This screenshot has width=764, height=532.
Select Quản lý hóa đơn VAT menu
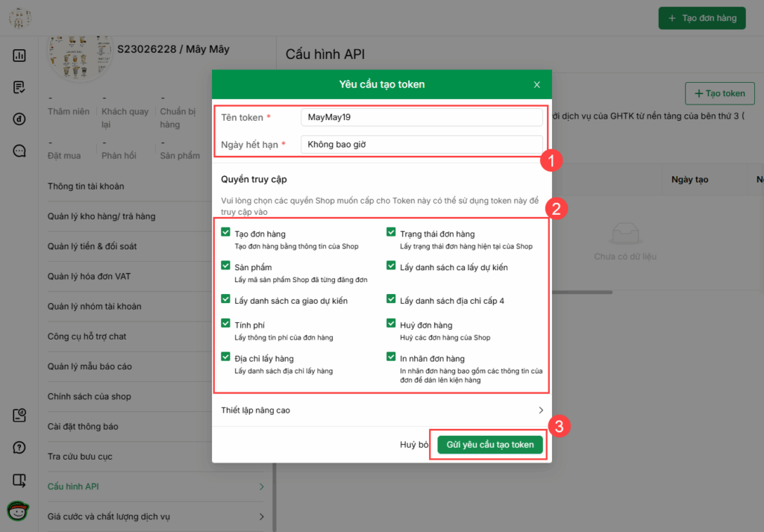click(89, 276)
